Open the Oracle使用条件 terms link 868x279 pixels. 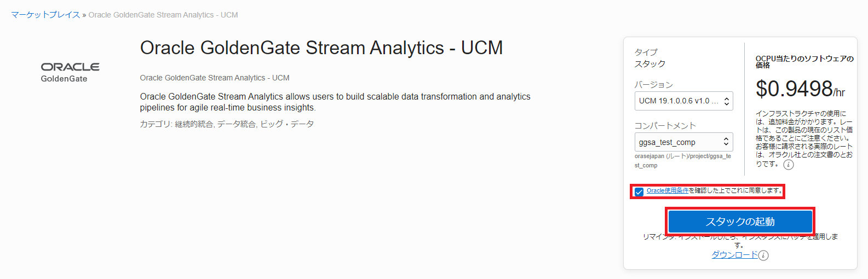[667, 190]
